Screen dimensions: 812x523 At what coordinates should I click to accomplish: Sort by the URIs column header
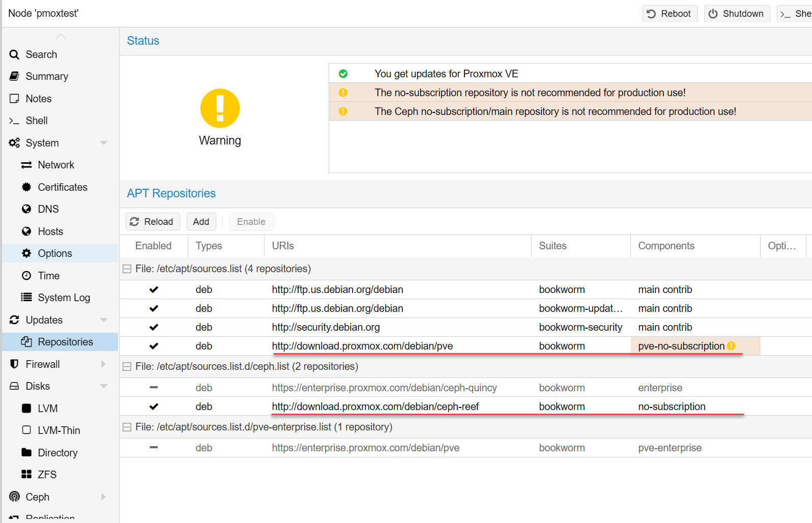(x=283, y=246)
